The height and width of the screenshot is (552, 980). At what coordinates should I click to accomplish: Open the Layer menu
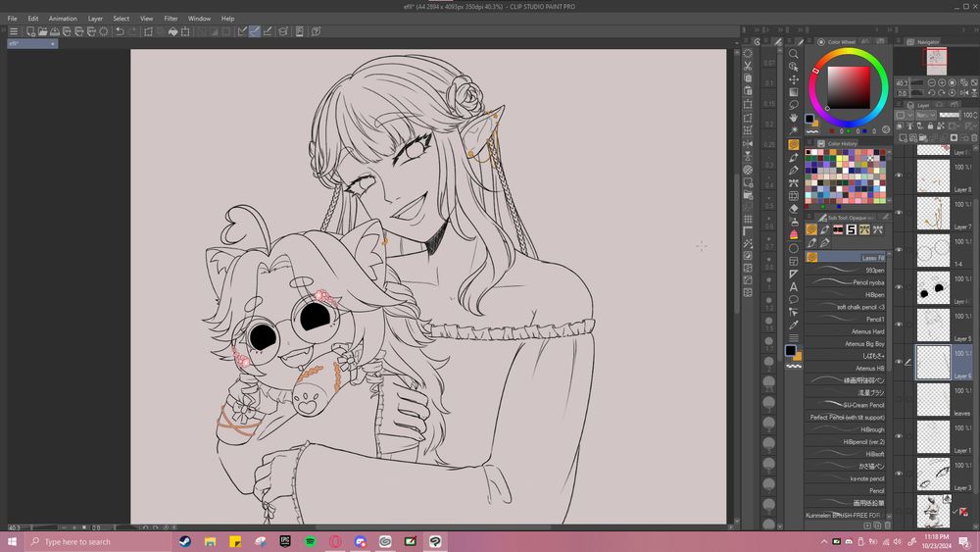[95, 19]
